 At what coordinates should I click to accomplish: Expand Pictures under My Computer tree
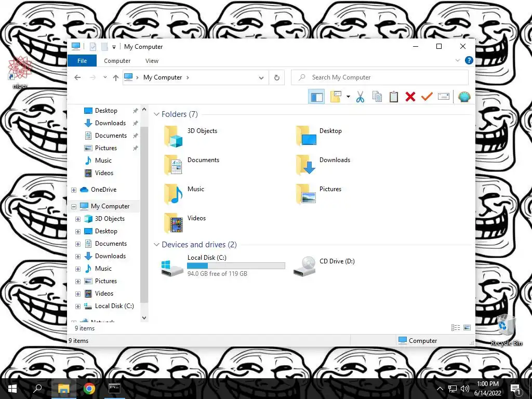(x=78, y=282)
